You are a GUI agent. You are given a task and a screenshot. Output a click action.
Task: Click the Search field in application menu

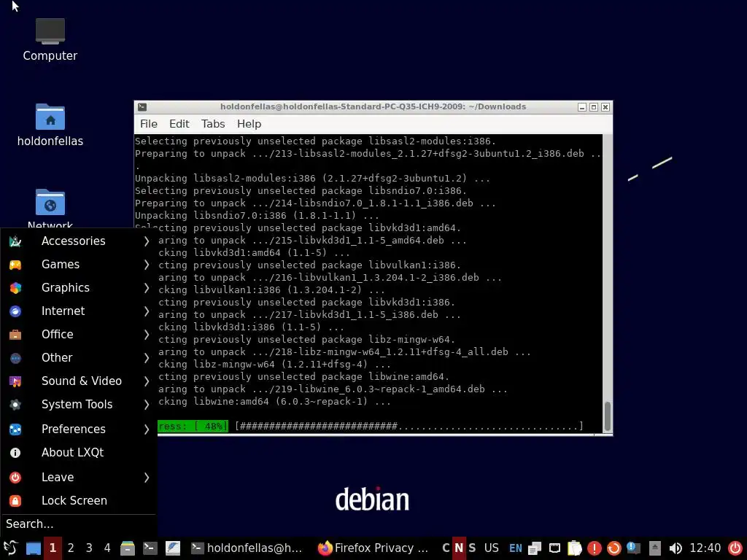[79, 524]
